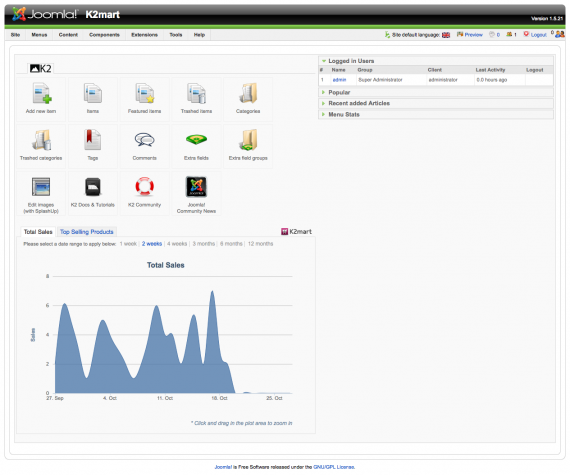This screenshot has height=475, width=570.
Task: Open the Tools menu
Action: pos(176,35)
